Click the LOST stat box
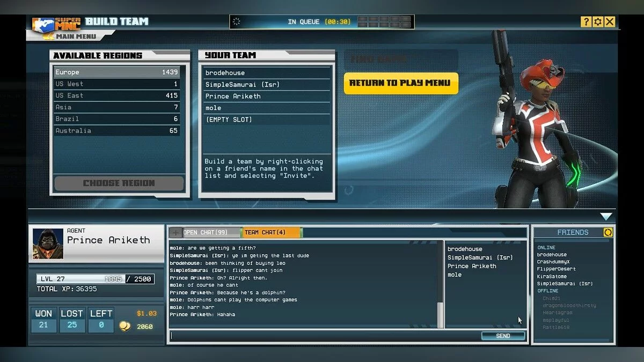This screenshot has height=362, width=644. [x=72, y=320]
